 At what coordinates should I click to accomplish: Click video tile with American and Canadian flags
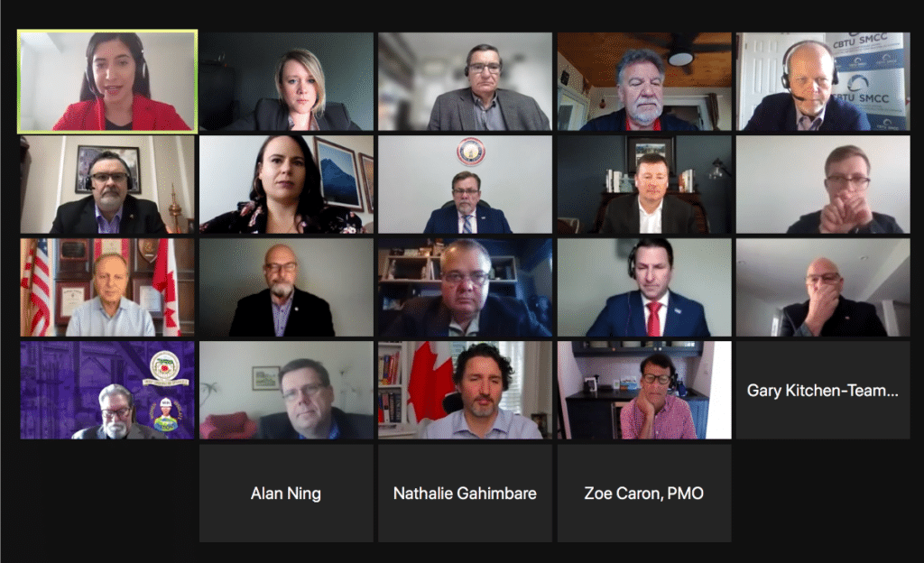[x=107, y=288]
